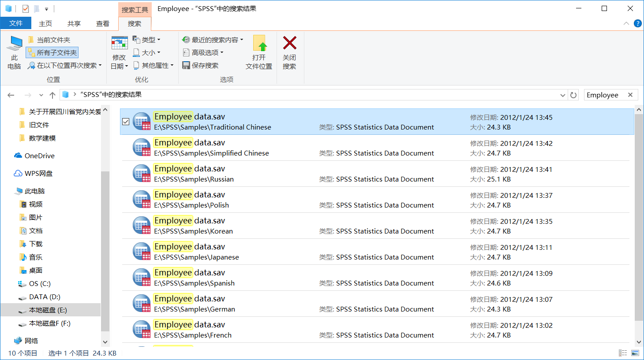Switch to the 搜索 ribbon tab
The width and height of the screenshot is (644, 360).
tap(135, 24)
